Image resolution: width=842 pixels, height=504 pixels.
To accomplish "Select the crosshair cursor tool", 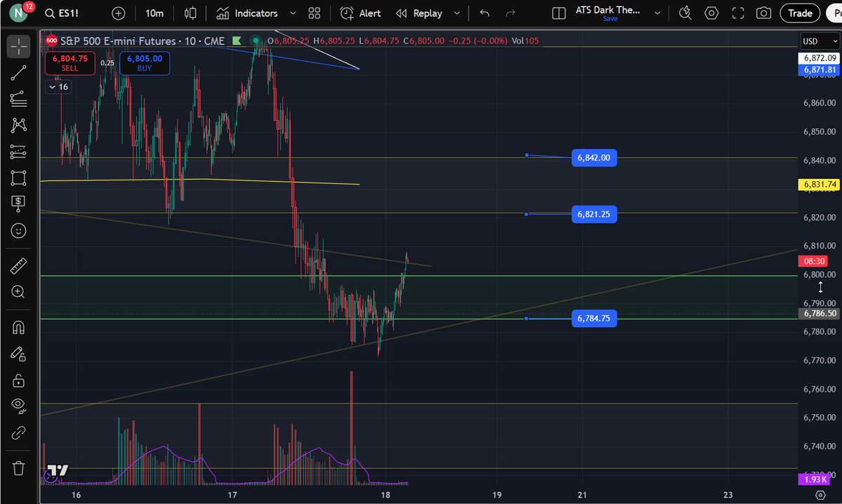I will (x=18, y=46).
